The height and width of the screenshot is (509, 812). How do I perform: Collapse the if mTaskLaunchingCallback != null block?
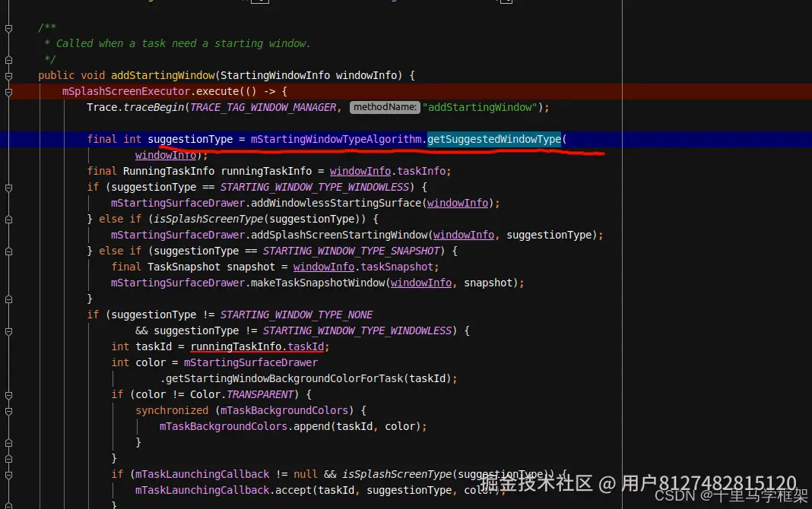[x=9, y=475]
